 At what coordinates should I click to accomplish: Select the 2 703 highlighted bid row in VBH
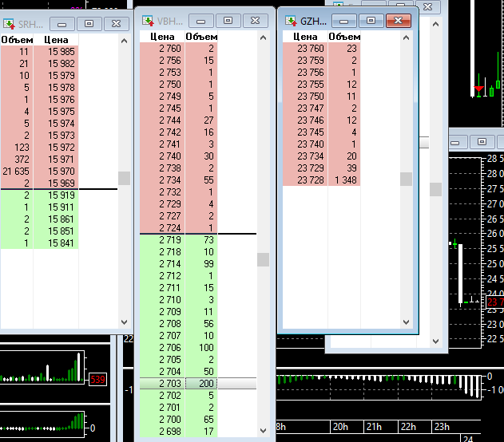(198, 384)
